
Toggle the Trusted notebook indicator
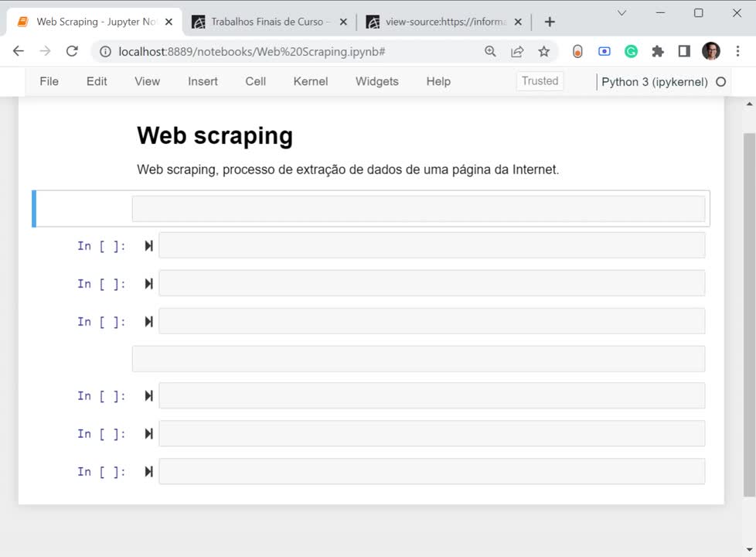click(x=540, y=81)
